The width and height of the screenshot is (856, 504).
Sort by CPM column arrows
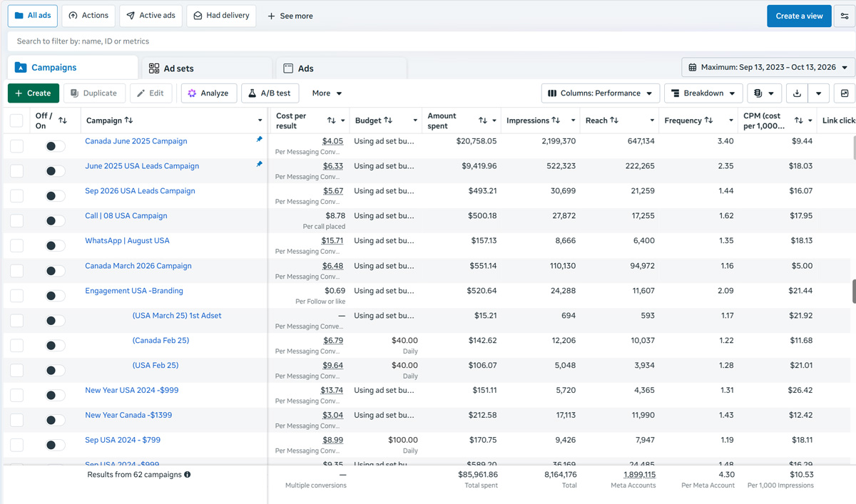(799, 120)
